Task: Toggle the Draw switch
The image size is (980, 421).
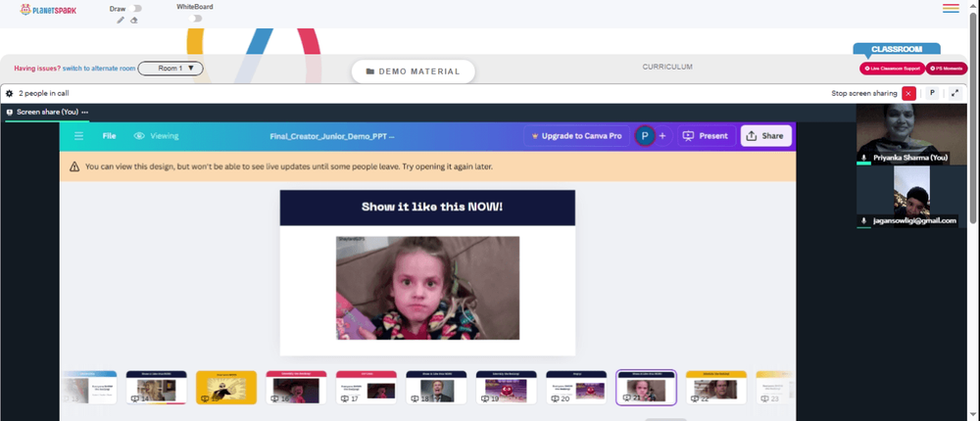Action: 136,9
